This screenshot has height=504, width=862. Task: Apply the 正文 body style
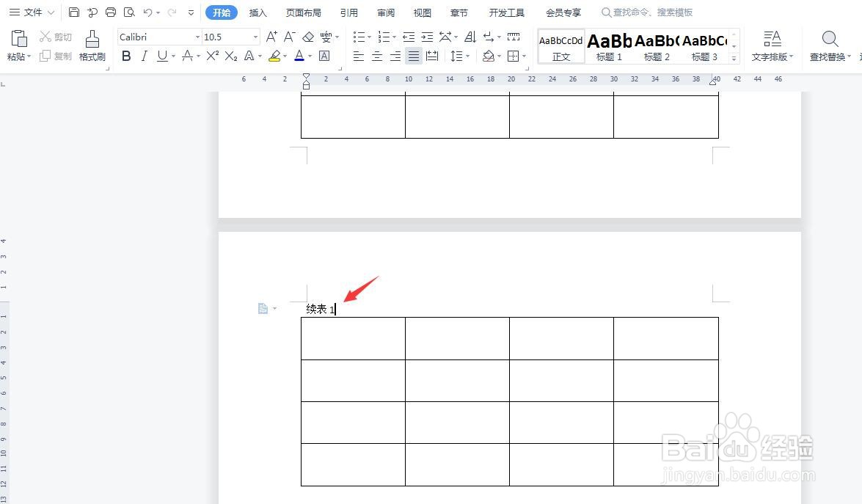click(561, 47)
